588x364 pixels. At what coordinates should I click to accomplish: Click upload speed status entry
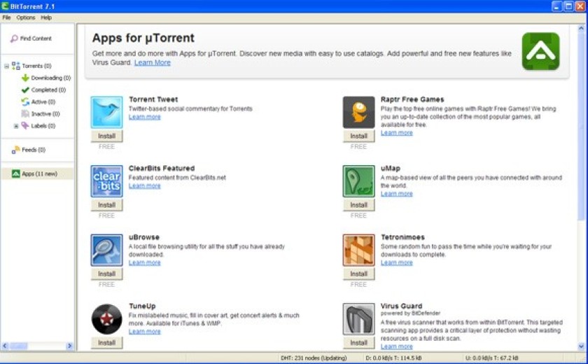click(x=491, y=358)
